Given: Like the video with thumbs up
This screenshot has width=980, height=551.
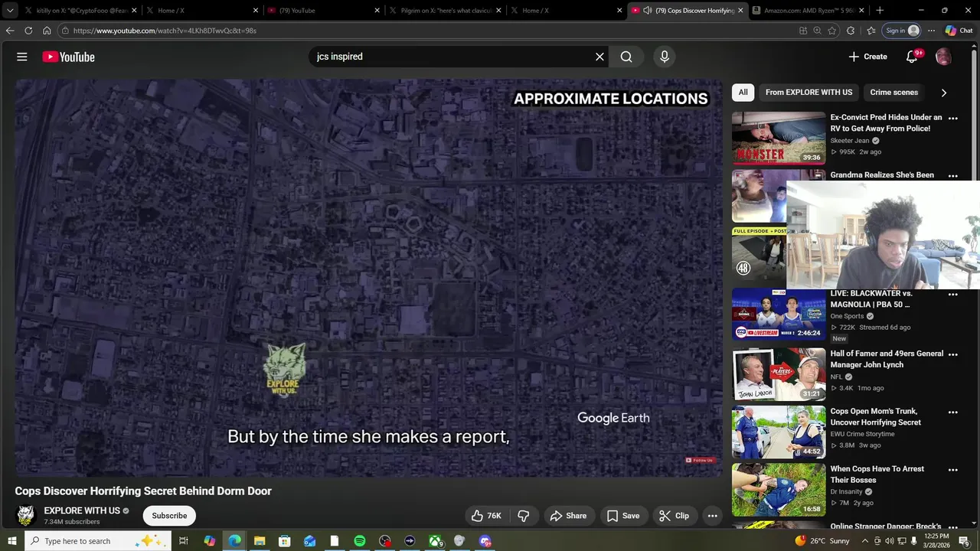Looking at the screenshot, I should [485, 516].
